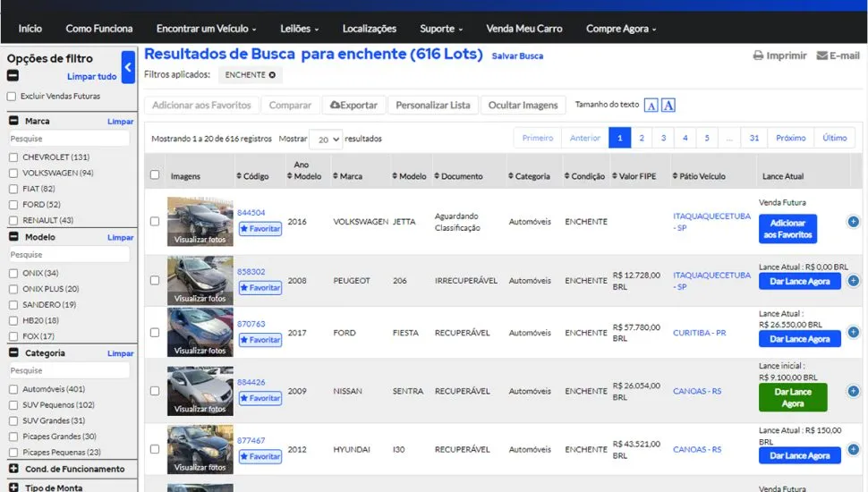The height and width of the screenshot is (492, 868).
Task: Click the Marca search input field
Action: pyautogui.click(x=69, y=140)
